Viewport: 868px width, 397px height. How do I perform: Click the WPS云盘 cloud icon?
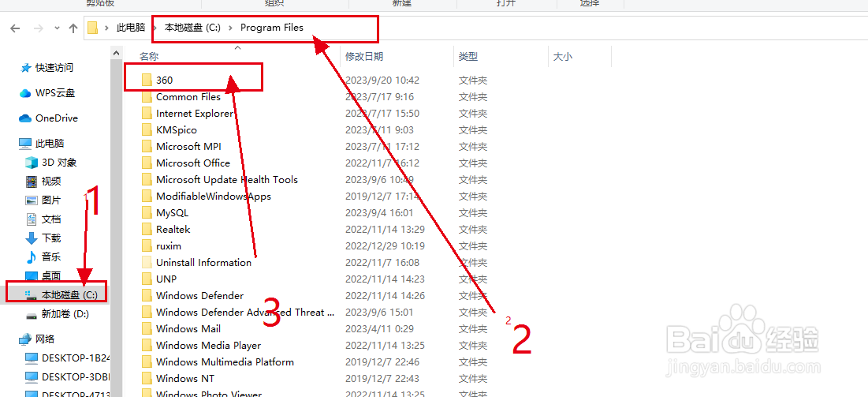coord(25,93)
